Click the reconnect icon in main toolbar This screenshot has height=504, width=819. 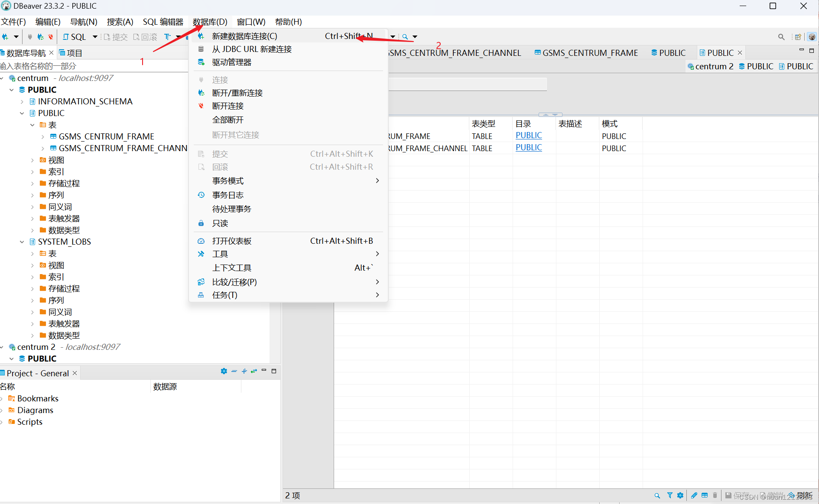[x=40, y=37]
